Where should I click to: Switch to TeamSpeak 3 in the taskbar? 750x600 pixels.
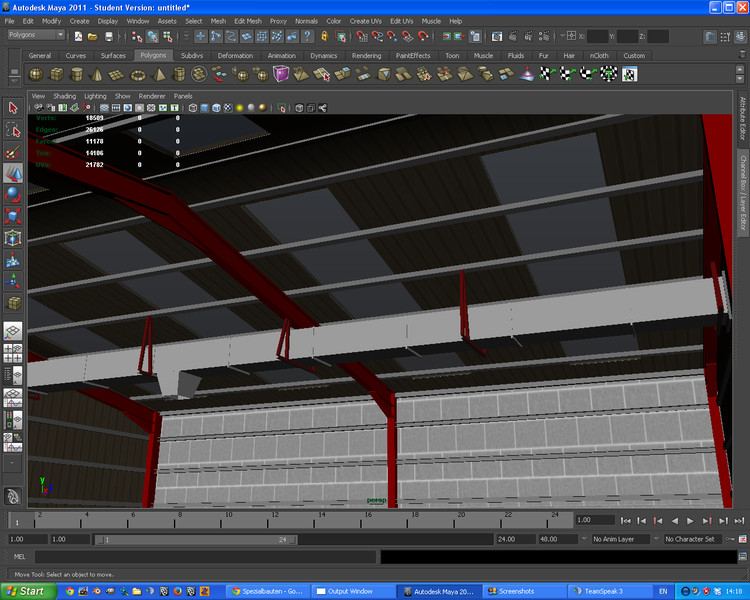coord(610,591)
